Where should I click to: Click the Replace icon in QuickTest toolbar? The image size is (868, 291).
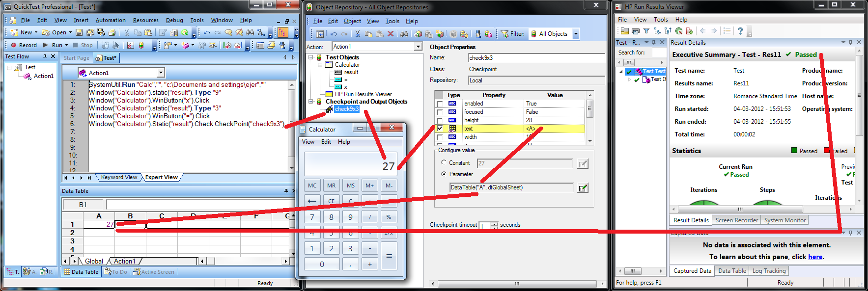click(x=261, y=32)
